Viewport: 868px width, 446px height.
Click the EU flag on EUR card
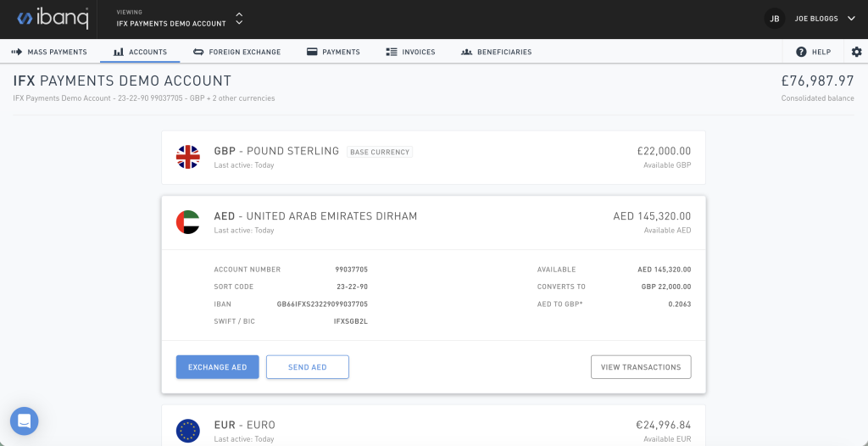pyautogui.click(x=187, y=431)
